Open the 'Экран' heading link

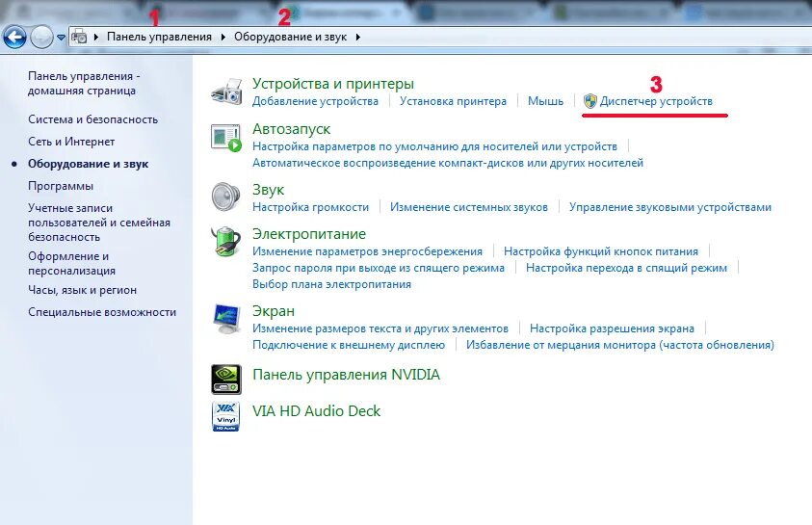274,311
